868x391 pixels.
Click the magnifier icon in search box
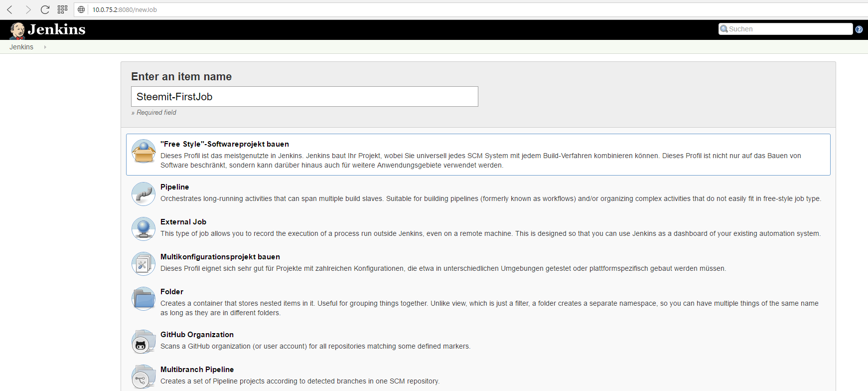click(x=724, y=29)
